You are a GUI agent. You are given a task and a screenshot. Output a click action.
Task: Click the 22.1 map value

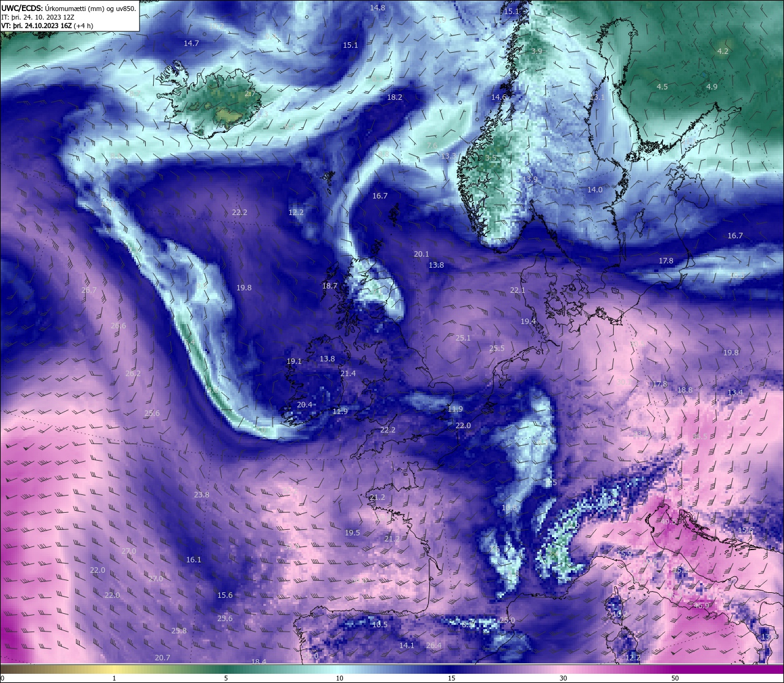pos(518,290)
